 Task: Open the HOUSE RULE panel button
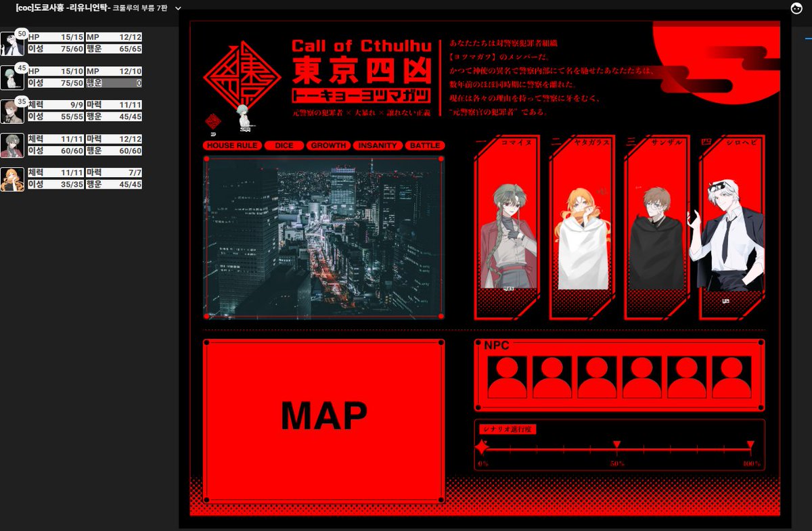point(232,145)
